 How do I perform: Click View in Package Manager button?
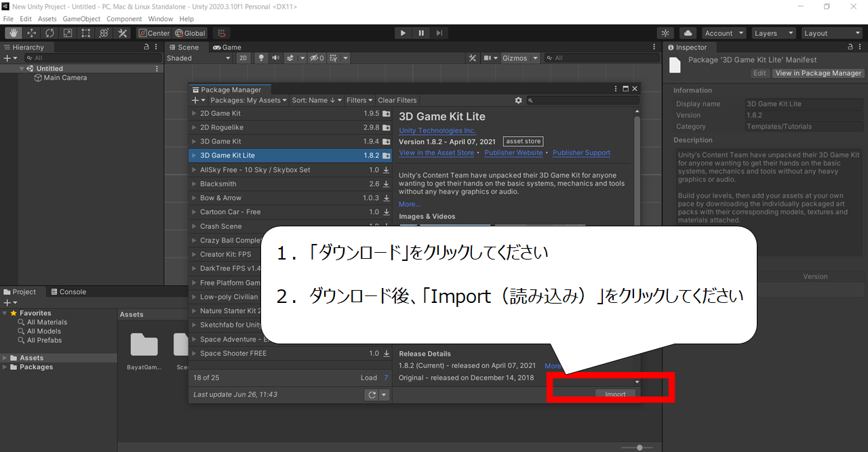click(x=818, y=73)
